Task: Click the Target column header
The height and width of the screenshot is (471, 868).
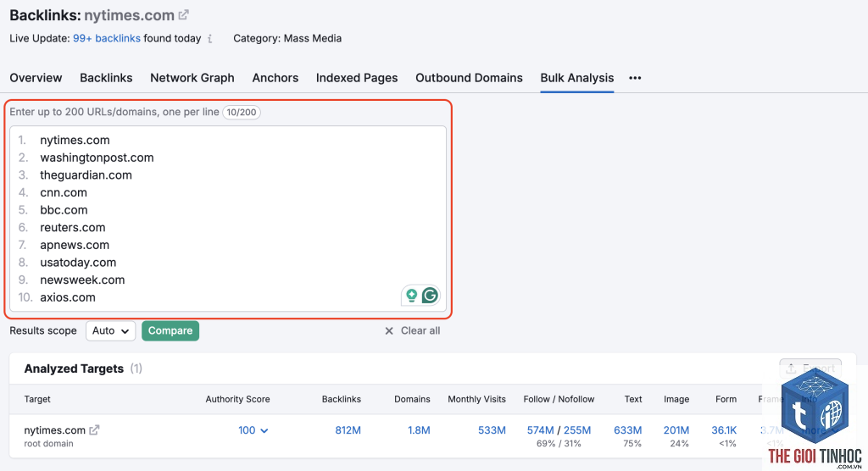Action: [x=37, y=399]
